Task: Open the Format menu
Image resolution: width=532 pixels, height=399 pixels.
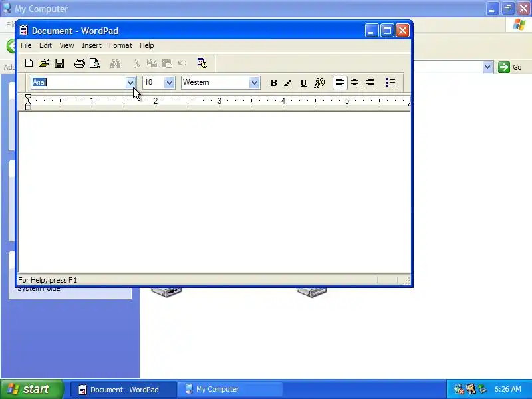Action: click(120, 45)
